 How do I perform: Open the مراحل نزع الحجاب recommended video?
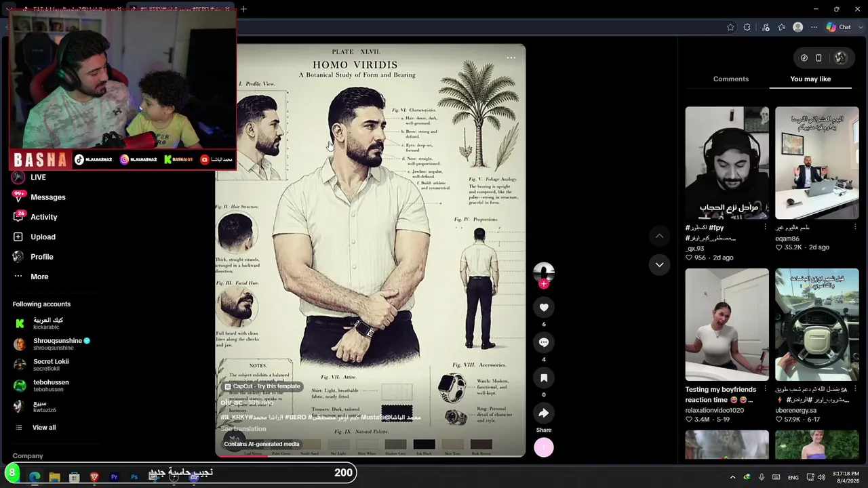727,163
